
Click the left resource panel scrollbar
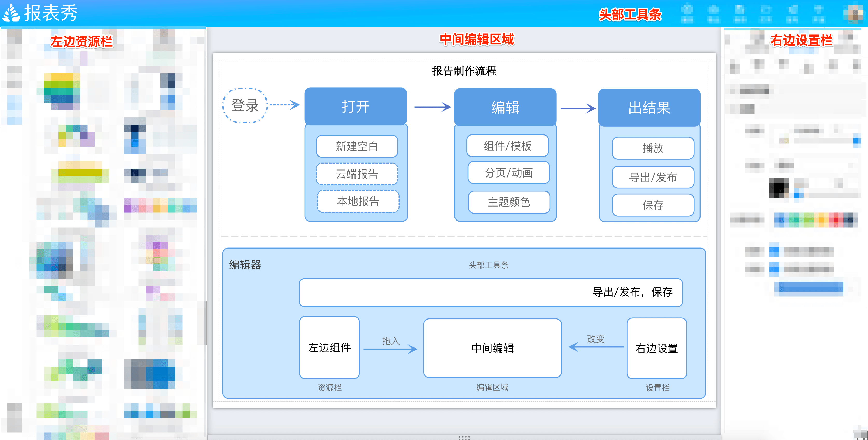click(206, 323)
